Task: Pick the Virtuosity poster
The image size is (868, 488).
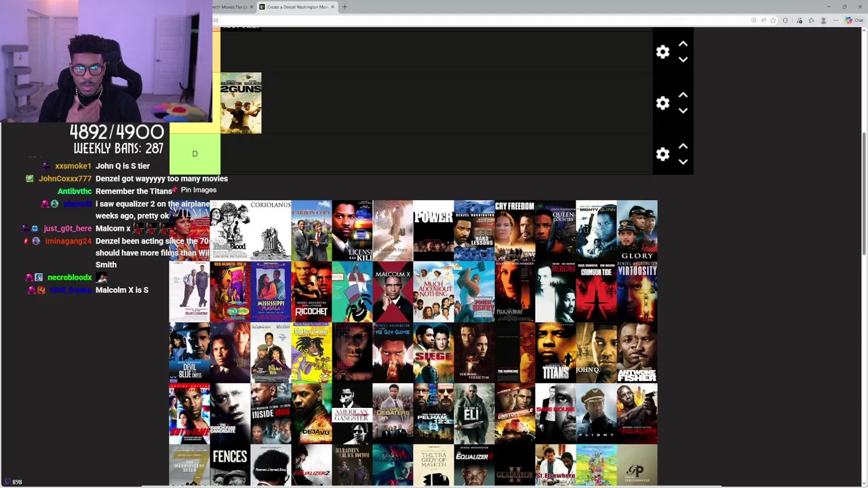Action: point(637,291)
